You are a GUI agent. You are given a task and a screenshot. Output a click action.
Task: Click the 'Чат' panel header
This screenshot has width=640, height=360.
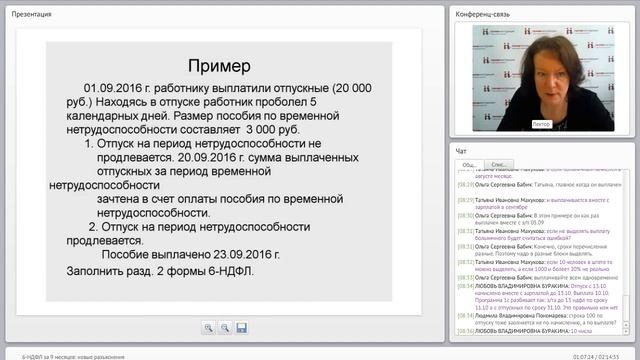(461, 151)
